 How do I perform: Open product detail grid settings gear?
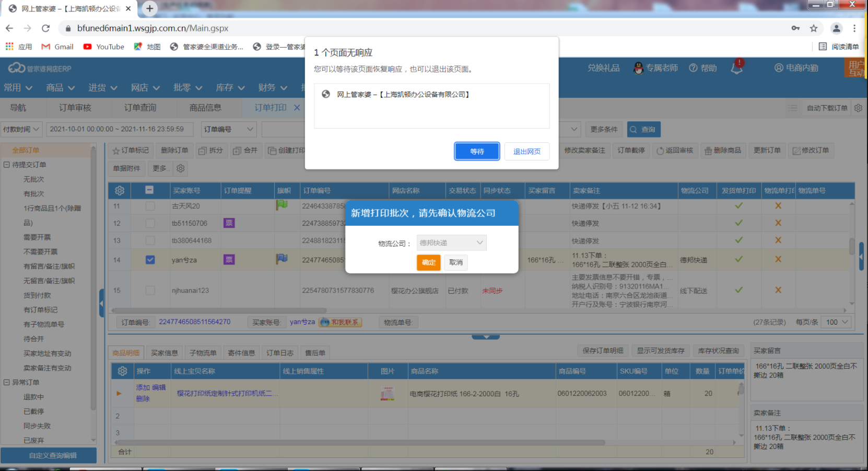122,371
